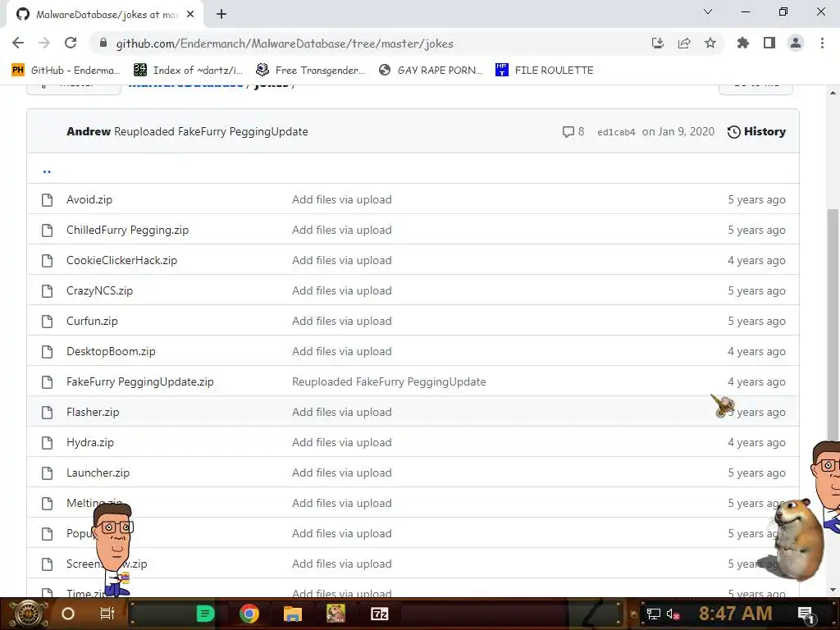The image size is (840, 630).
Task: Close the MalwareDatabase/jokes tab
Action: [x=190, y=15]
